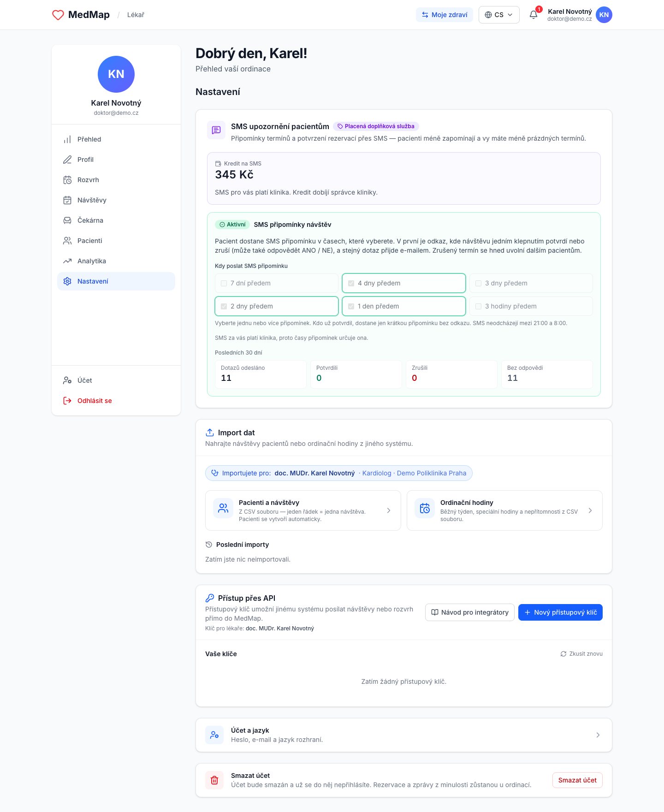Open Účet a jazyk via its chevron
664x812 pixels.
tap(598, 735)
